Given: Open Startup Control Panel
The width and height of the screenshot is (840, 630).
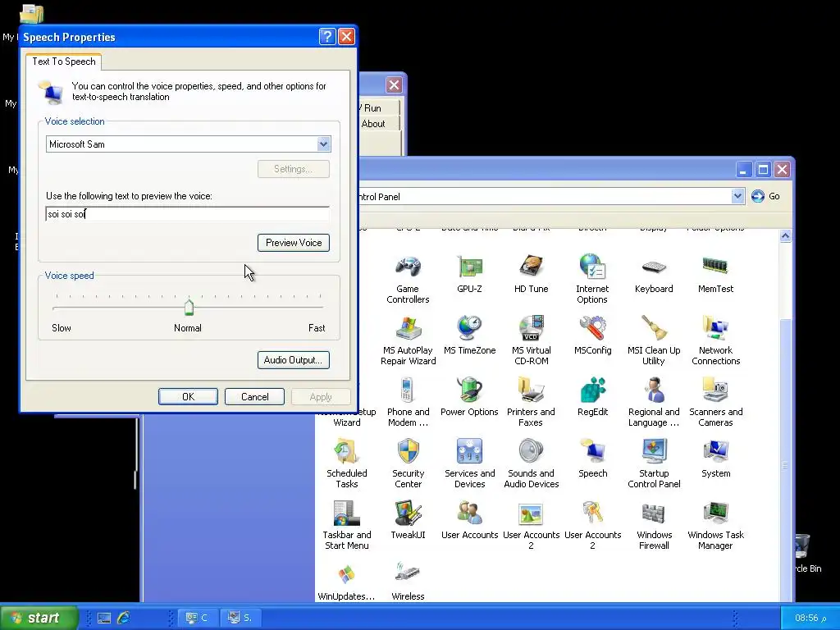Looking at the screenshot, I should tap(654, 463).
